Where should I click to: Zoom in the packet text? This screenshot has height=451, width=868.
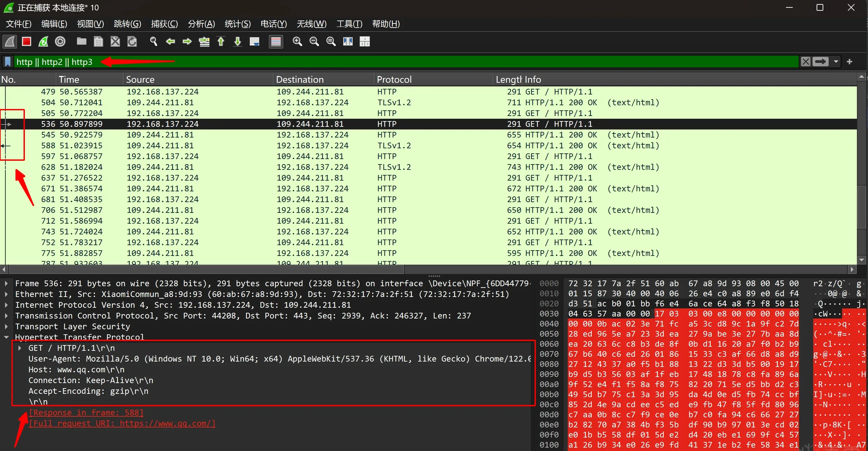point(297,41)
